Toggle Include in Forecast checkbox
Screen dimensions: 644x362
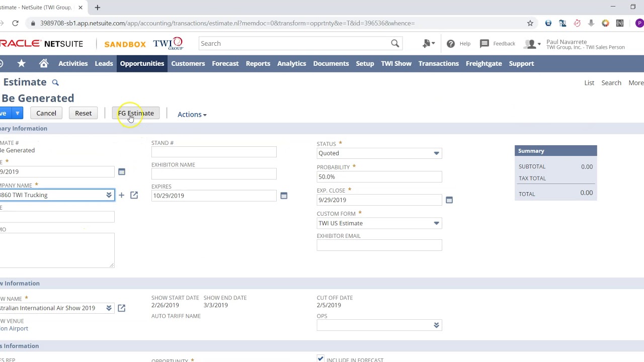pos(320,358)
